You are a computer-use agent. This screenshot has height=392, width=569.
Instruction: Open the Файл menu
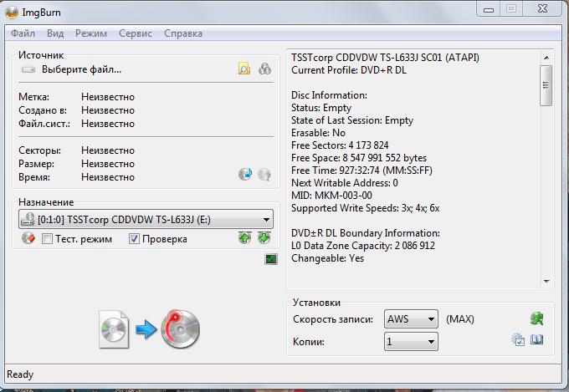click(x=23, y=33)
